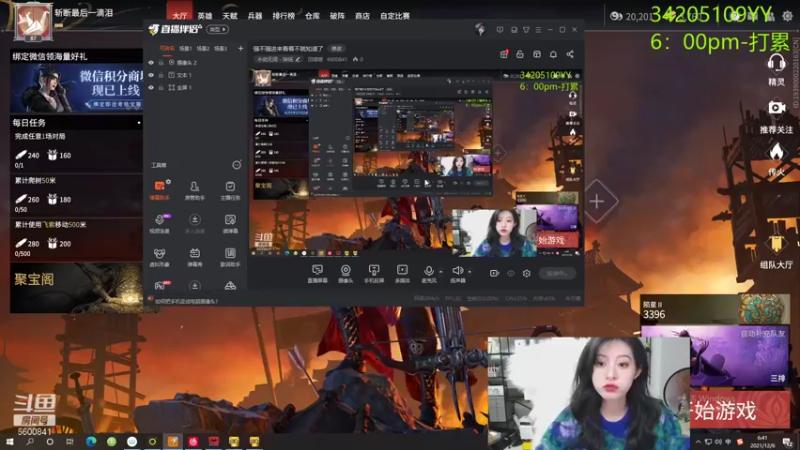This screenshot has height=450, width=800.
Task: Open the 虚拟形象 tool icon
Action: (x=160, y=257)
